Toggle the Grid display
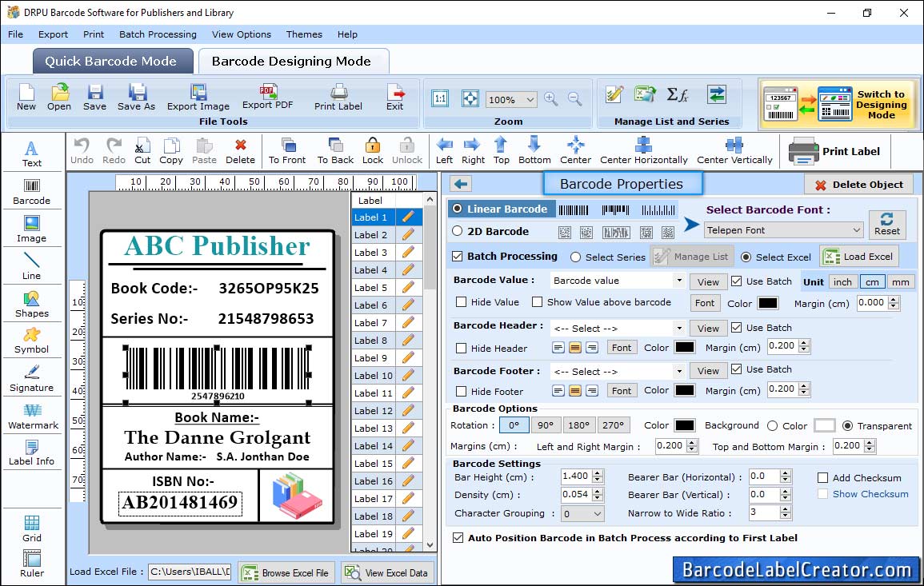The image size is (924, 586). pyautogui.click(x=32, y=529)
